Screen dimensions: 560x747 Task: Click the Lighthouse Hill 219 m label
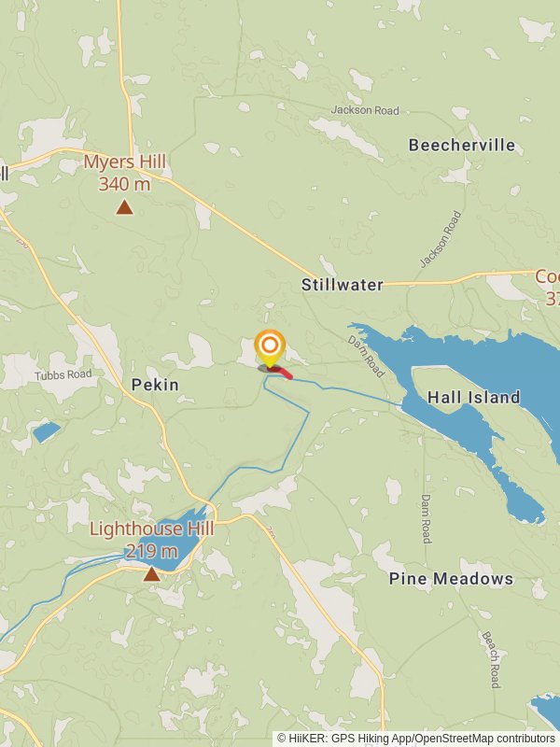[x=152, y=540]
